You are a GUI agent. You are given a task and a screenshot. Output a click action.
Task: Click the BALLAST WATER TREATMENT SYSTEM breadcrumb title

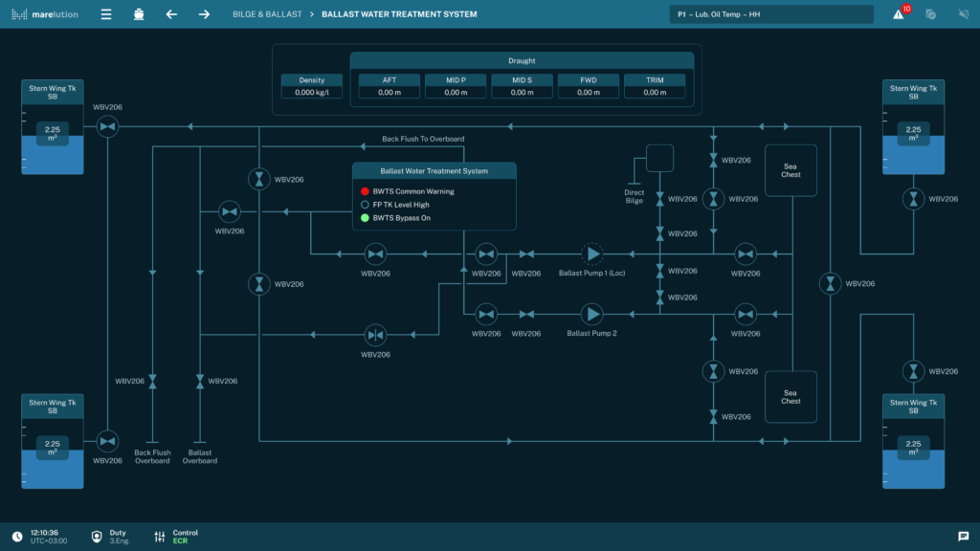coord(399,14)
